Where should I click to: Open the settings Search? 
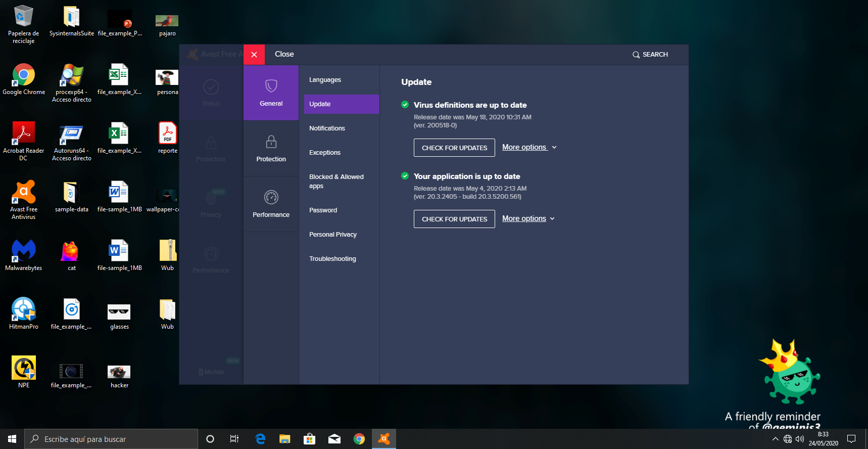(x=650, y=55)
